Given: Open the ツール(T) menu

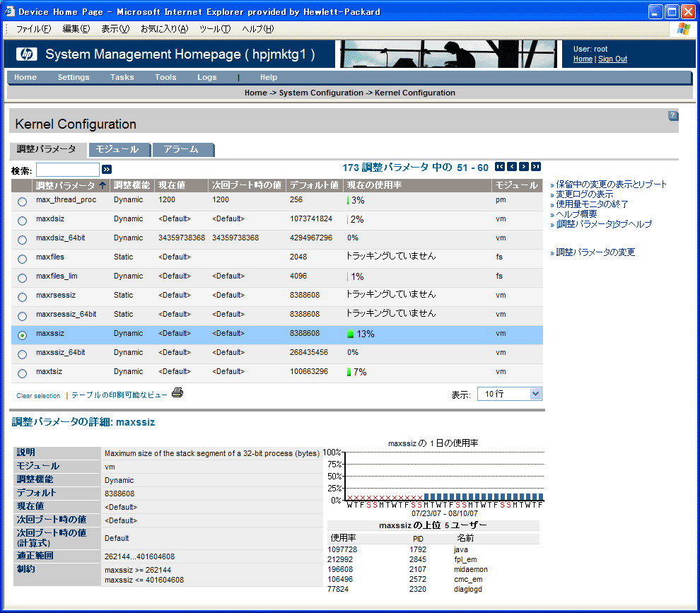Looking at the screenshot, I should point(215,29).
